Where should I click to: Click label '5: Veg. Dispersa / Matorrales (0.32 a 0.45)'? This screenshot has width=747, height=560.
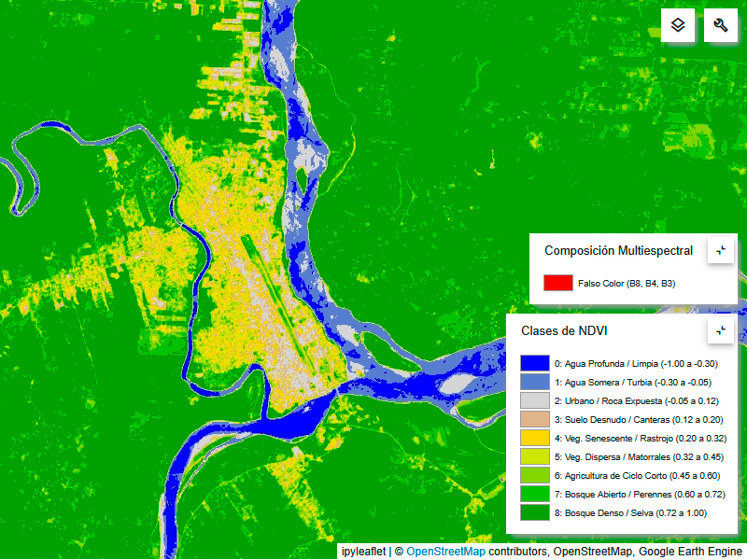639,457
